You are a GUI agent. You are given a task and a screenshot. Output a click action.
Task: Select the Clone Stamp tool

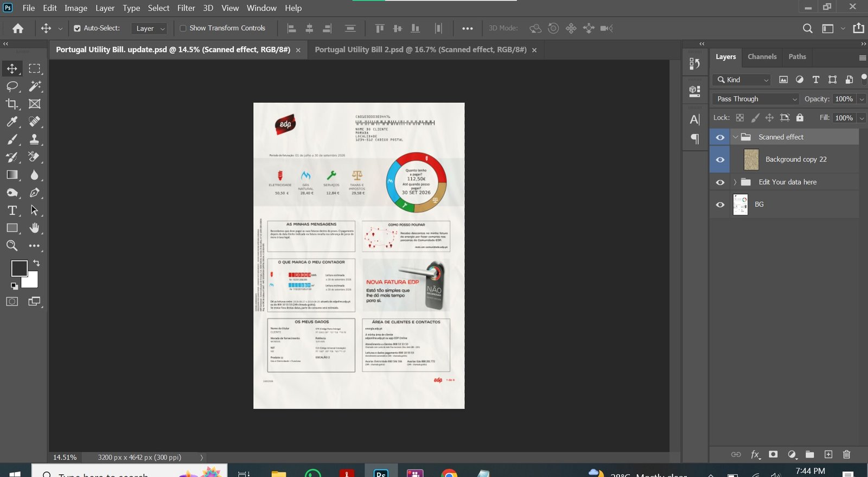click(x=34, y=139)
